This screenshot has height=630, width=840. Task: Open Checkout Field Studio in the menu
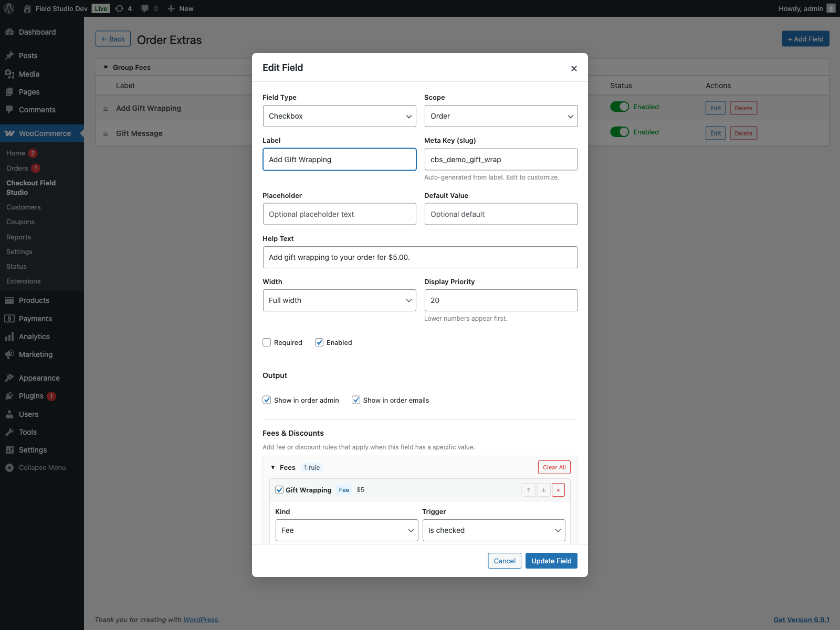click(30, 187)
